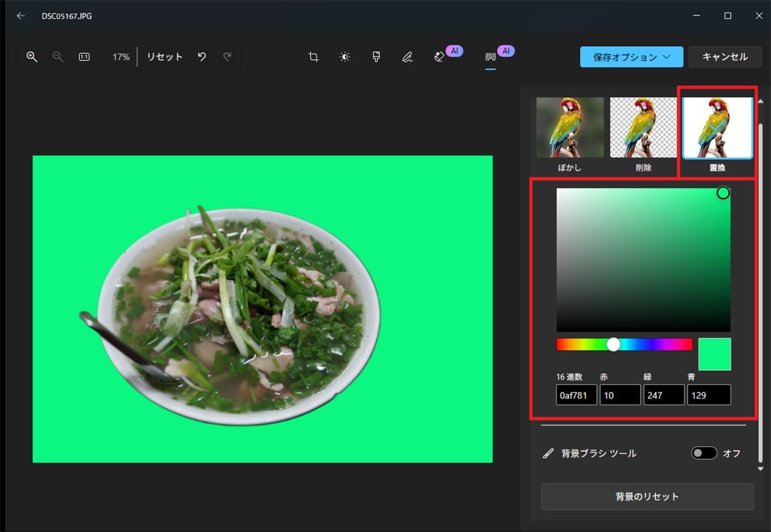
Task: Open the brightness adjustment tool
Action: pos(344,57)
